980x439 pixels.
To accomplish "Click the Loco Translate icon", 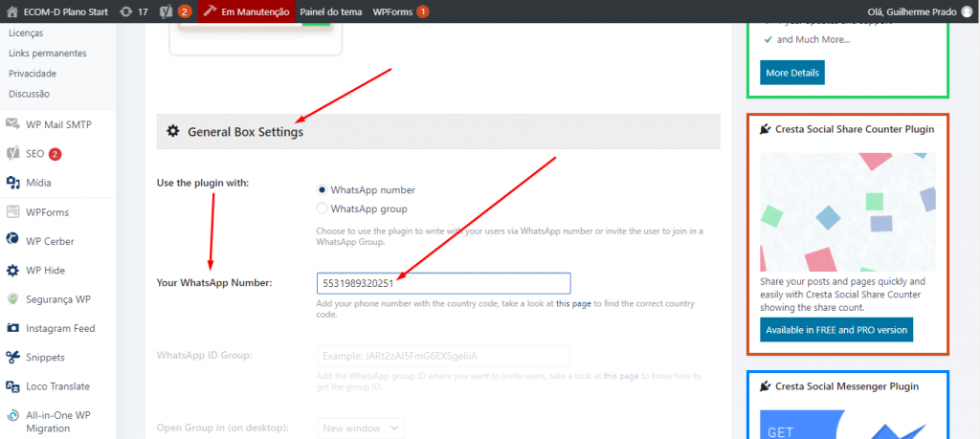I will tap(13, 386).
